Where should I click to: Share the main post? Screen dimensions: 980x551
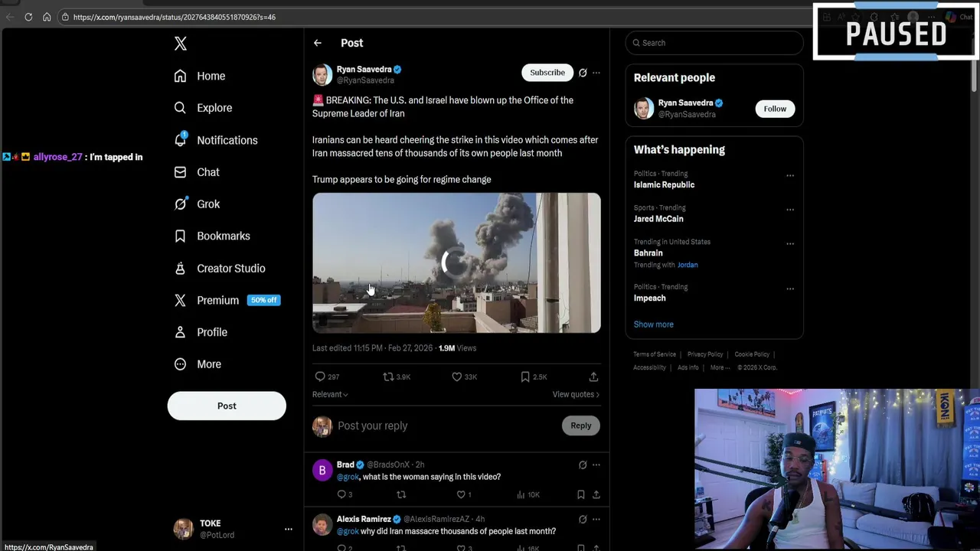pos(593,377)
